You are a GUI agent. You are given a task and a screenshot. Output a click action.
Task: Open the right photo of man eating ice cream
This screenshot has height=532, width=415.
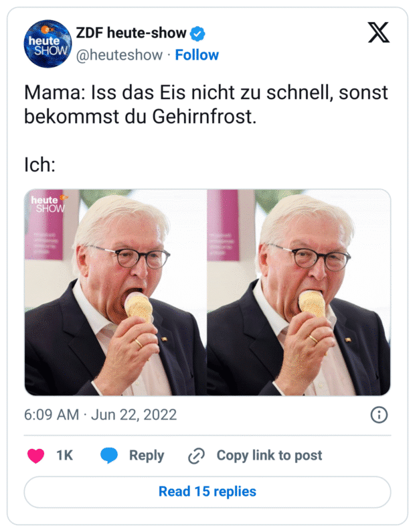pos(299,292)
